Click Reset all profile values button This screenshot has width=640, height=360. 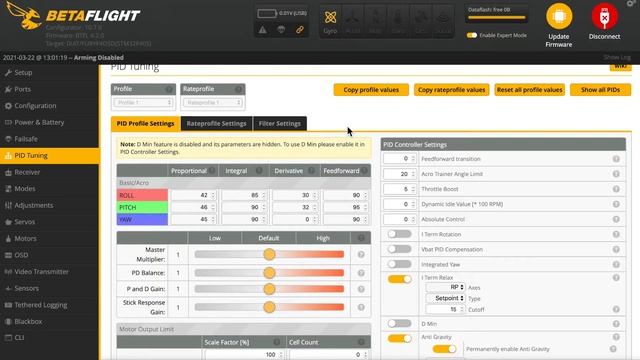tap(529, 90)
